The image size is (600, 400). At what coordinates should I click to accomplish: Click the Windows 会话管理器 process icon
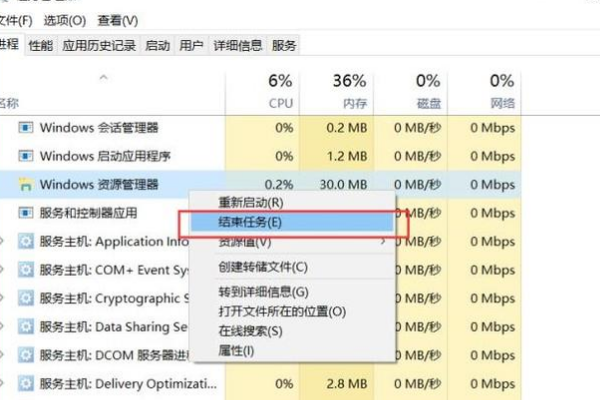(27, 127)
